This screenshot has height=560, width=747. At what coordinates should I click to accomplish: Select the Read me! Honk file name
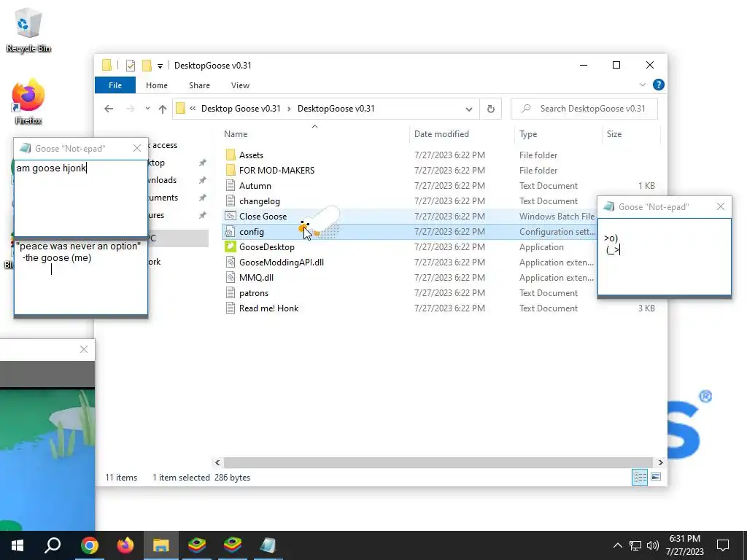point(268,308)
